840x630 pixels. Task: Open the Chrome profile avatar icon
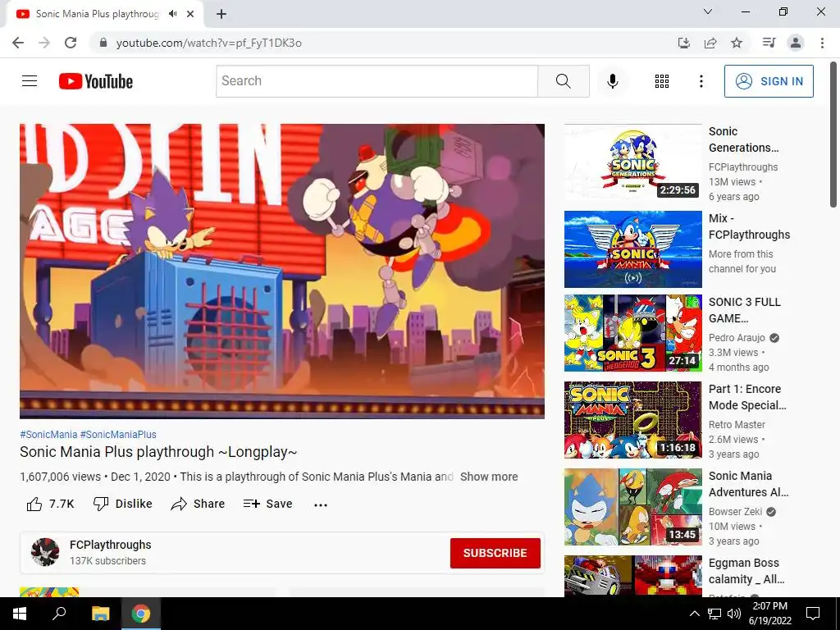coord(796,43)
